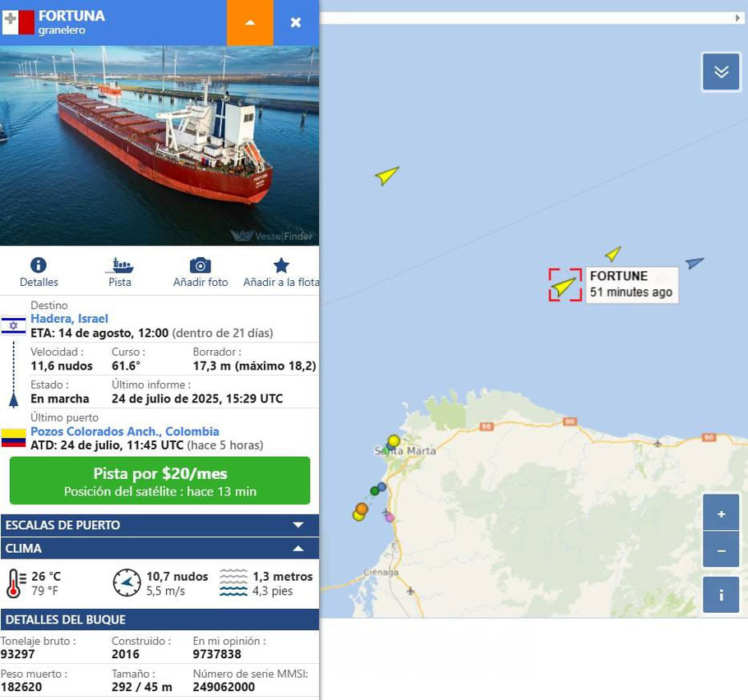This screenshot has height=700, width=748.
Task: Expand map options double-chevron button
Action: 721,72
